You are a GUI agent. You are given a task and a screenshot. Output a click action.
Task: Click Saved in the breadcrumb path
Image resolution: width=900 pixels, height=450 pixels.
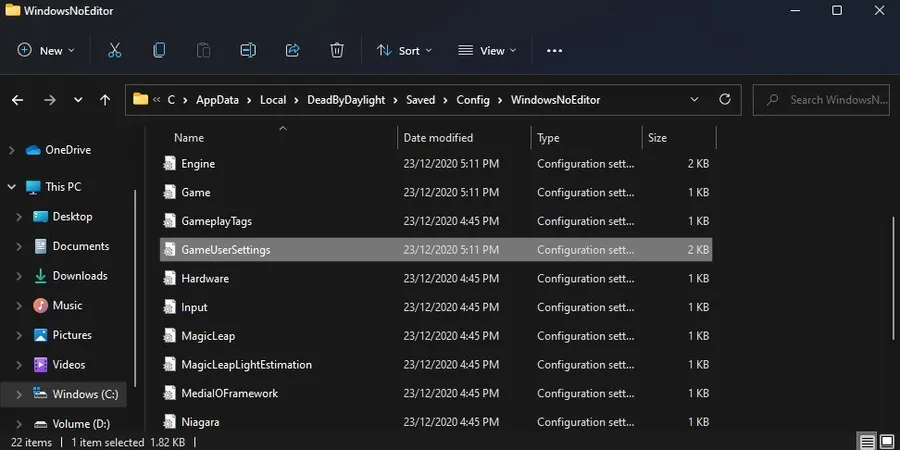(x=421, y=100)
